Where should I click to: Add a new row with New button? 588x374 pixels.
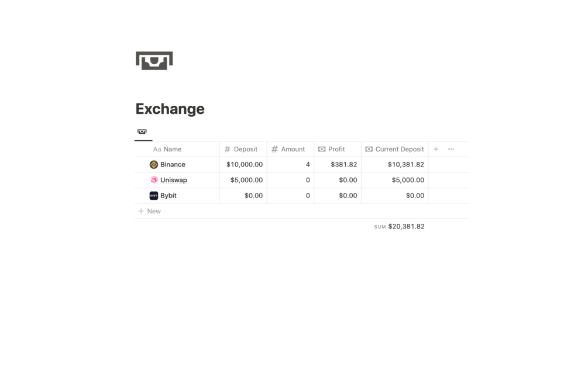(150, 211)
